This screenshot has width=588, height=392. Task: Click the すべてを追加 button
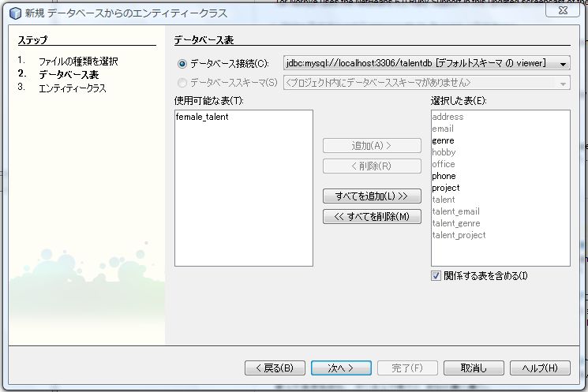[372, 196]
